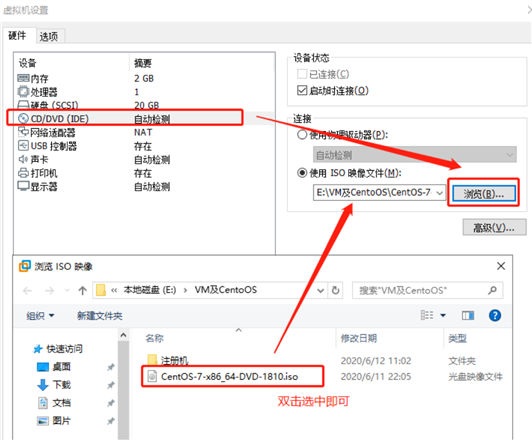Open help with the blue question icon
The image size is (532, 447).
click(x=495, y=315)
